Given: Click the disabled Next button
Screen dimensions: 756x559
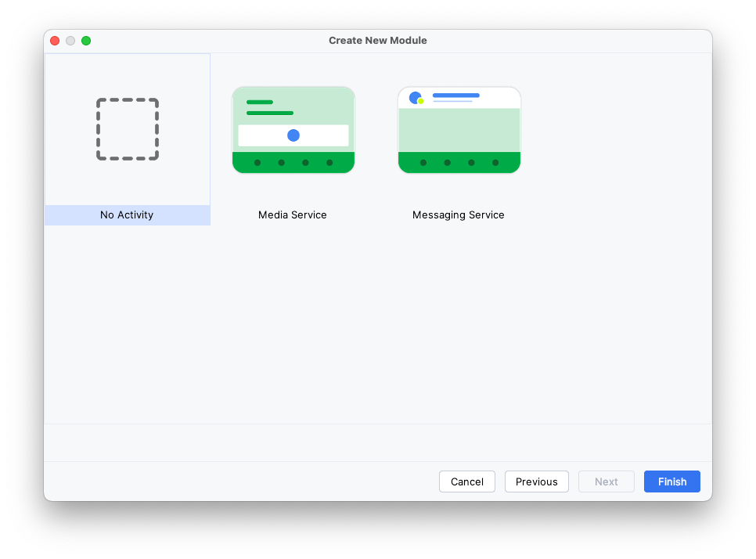Looking at the screenshot, I should (606, 481).
